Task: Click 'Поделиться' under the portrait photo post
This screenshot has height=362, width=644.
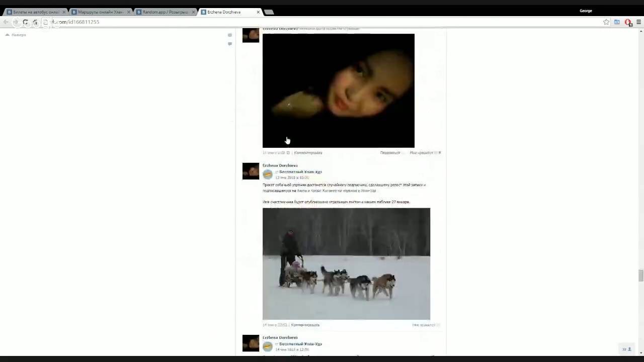Action: tap(390, 153)
